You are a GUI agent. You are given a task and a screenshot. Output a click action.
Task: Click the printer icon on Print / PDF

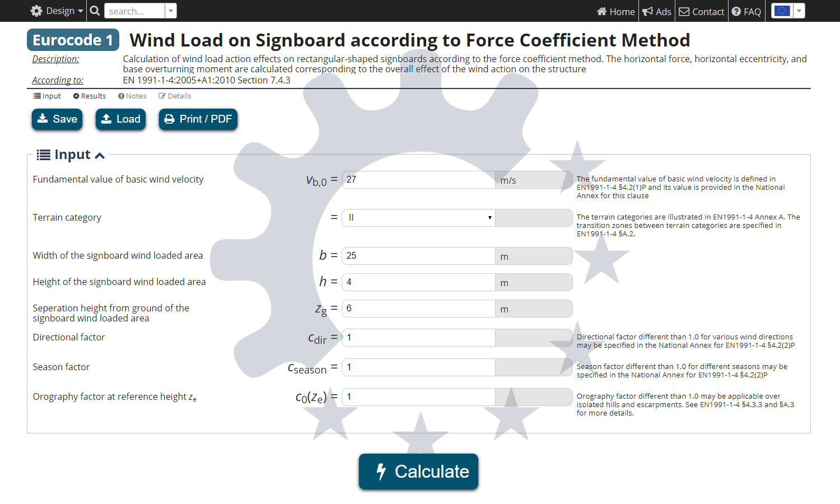point(169,119)
